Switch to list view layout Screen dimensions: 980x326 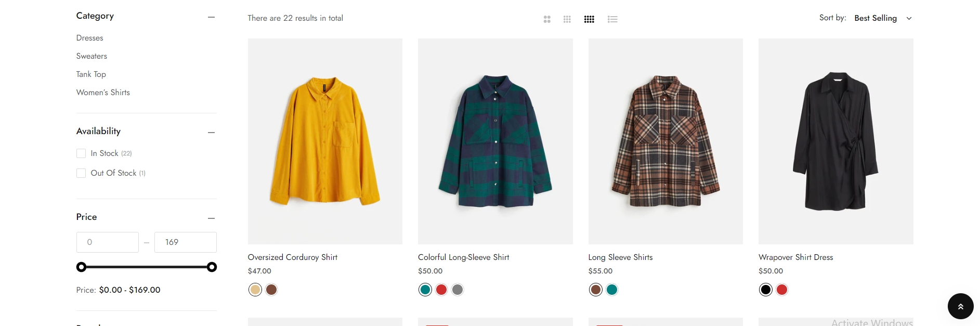pyautogui.click(x=612, y=19)
